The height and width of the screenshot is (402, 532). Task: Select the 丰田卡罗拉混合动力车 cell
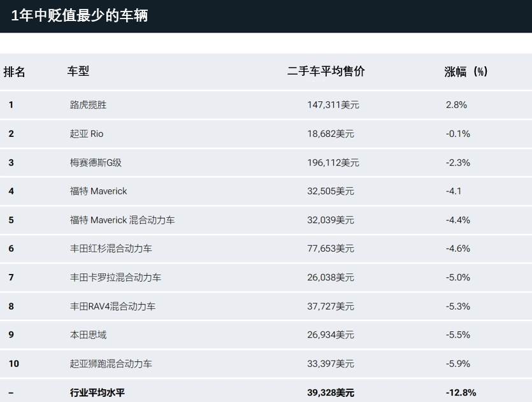[x=116, y=277]
